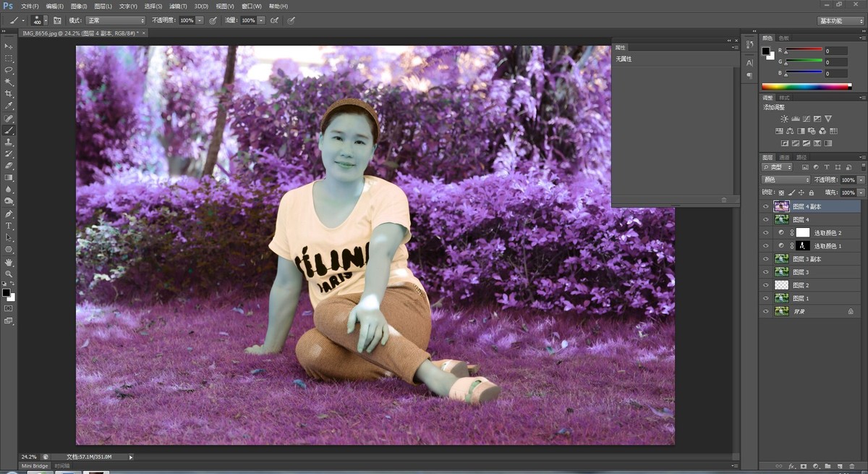The width and height of the screenshot is (868, 474).
Task: Select the Move tool
Action: [x=9, y=46]
